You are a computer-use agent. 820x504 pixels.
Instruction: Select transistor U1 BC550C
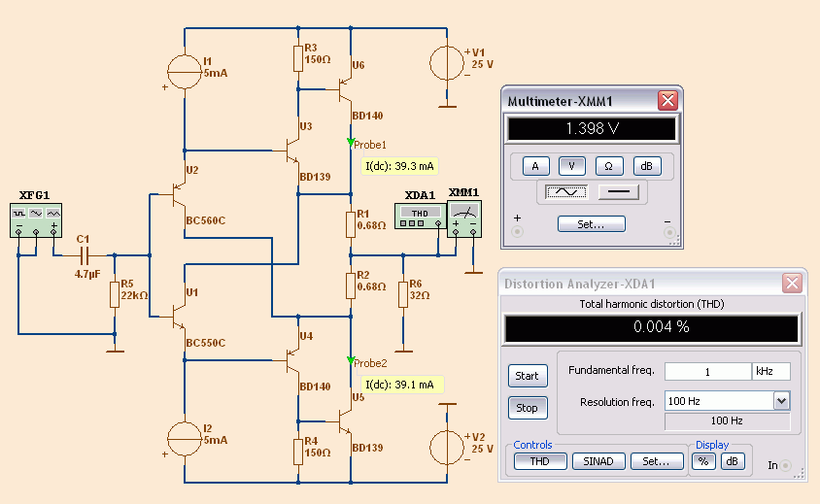click(x=179, y=317)
